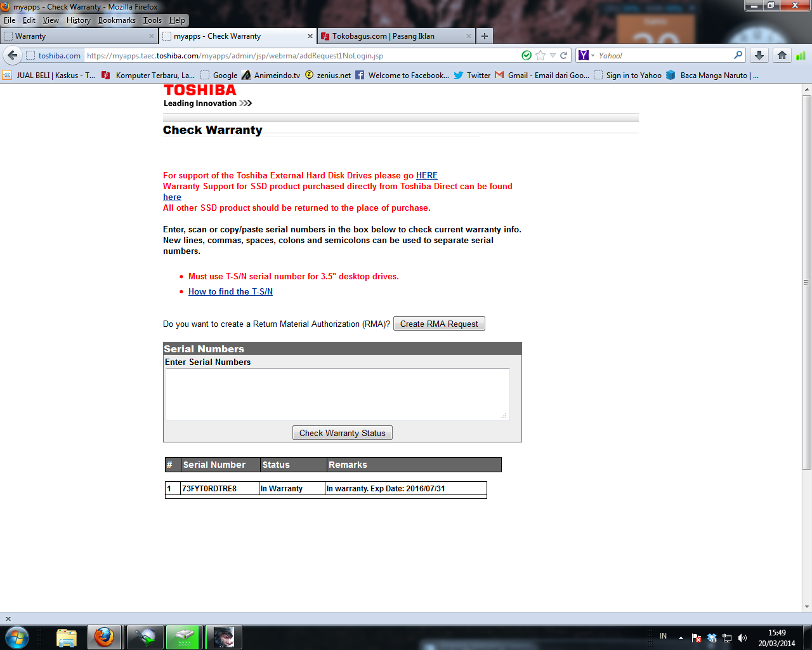
Task: Close the Tokobagus.com tab
Action: coord(469,36)
